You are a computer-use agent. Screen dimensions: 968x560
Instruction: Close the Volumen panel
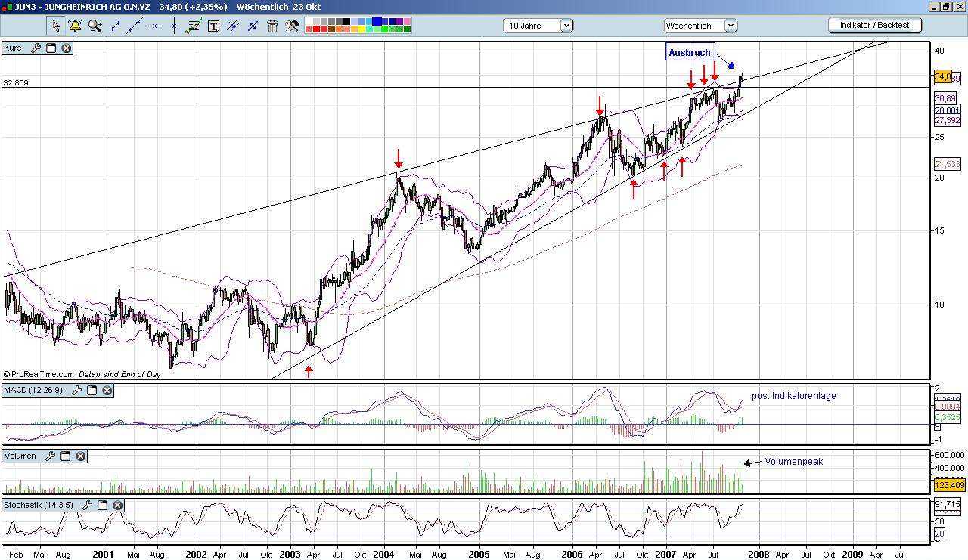pos(80,456)
